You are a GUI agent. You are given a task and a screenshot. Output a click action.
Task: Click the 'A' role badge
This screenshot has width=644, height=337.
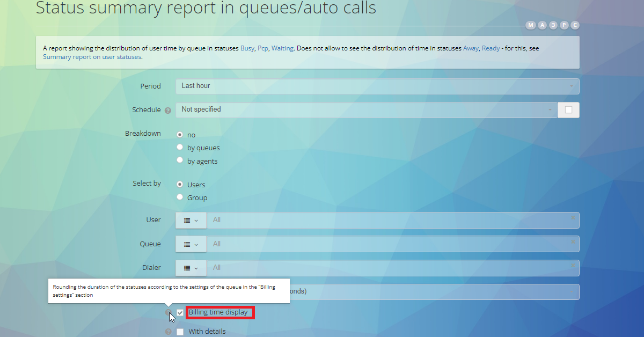542,25
